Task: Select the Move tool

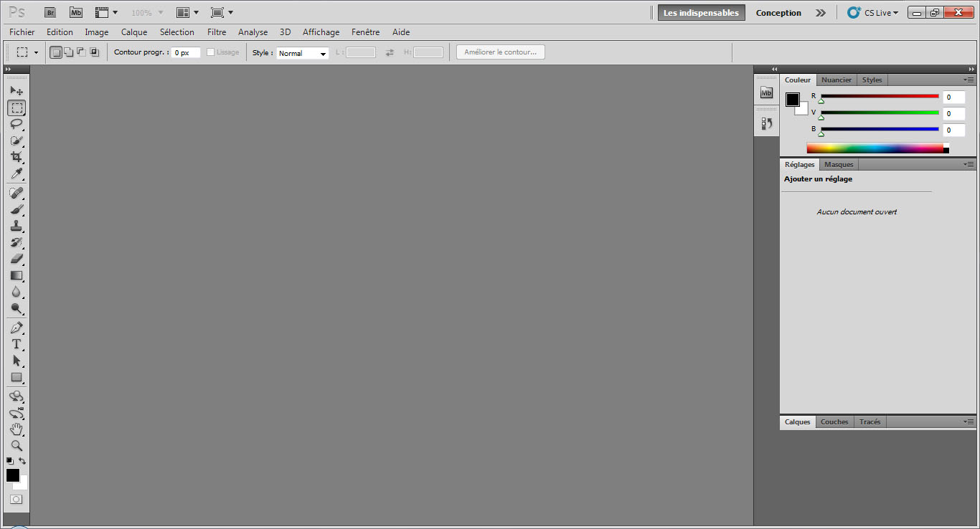Action: (16, 91)
